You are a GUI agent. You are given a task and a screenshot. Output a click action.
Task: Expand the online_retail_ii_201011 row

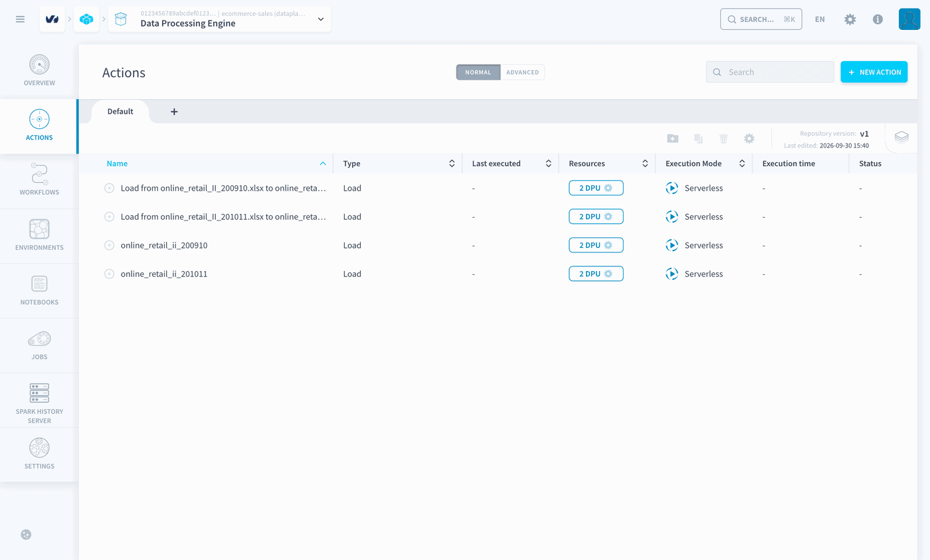[x=110, y=274]
